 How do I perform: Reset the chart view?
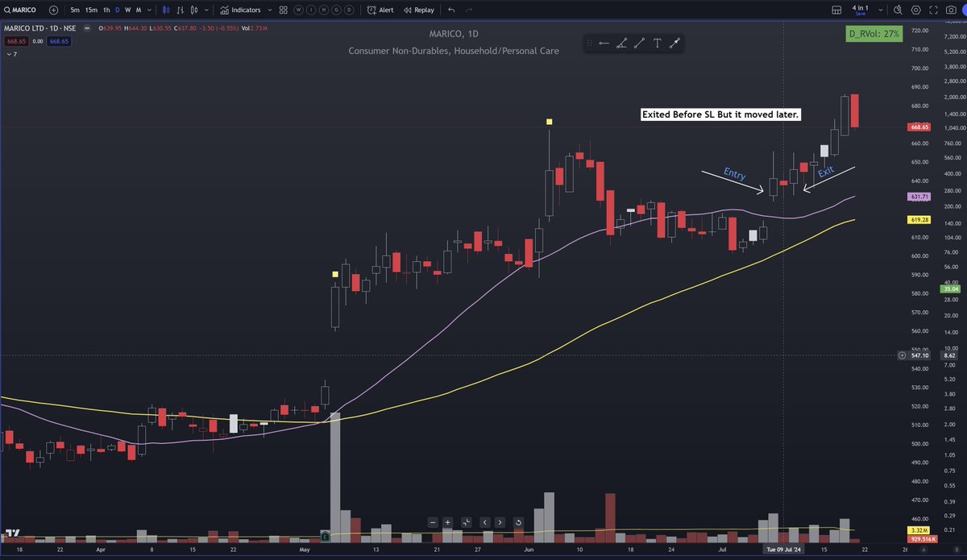518,522
